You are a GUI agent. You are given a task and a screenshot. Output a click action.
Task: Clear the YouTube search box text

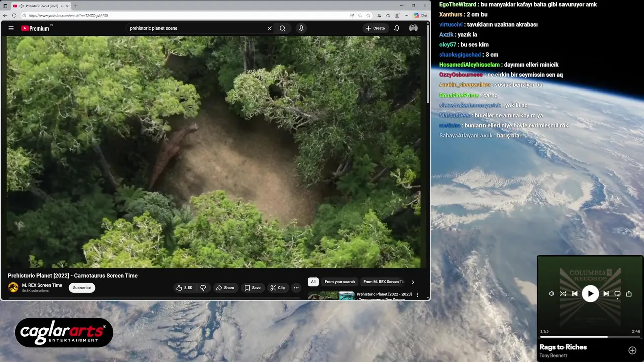click(x=269, y=28)
